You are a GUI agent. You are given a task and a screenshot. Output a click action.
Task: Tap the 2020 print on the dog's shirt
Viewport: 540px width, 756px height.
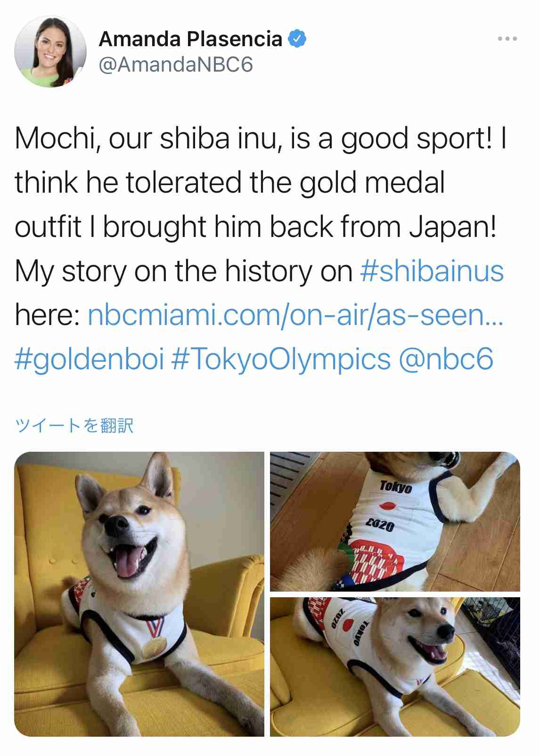coord(380,525)
